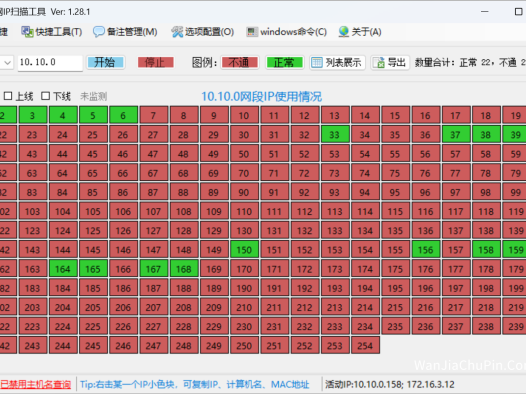Click the 已禁用主机名查询 link
Image resolution: width=526 pixels, height=394 pixels.
click(35, 384)
